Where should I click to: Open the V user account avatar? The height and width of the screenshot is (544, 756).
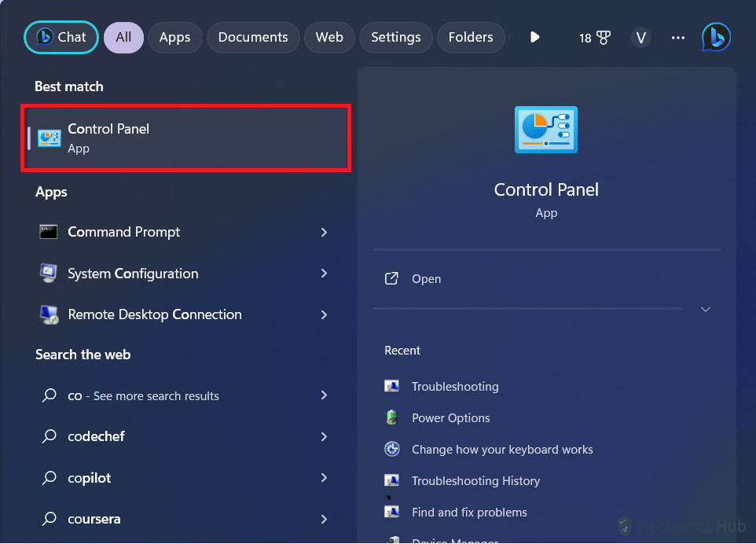[x=640, y=38]
